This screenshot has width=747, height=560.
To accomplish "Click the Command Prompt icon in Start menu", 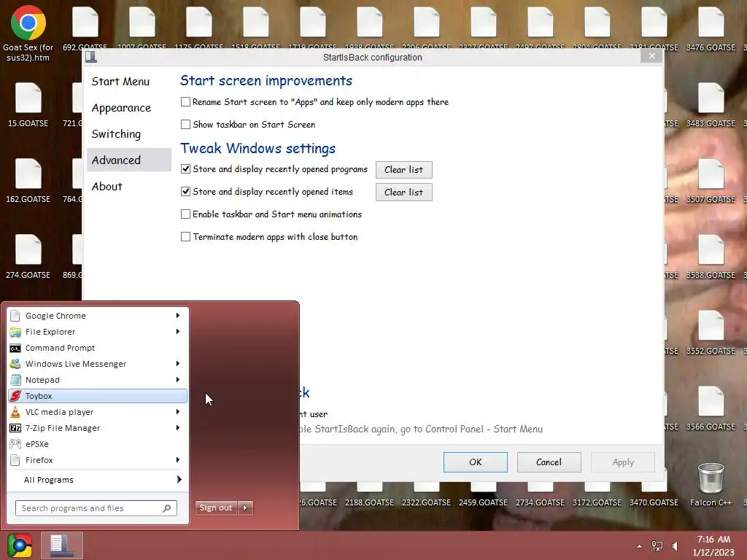I will tap(15, 348).
